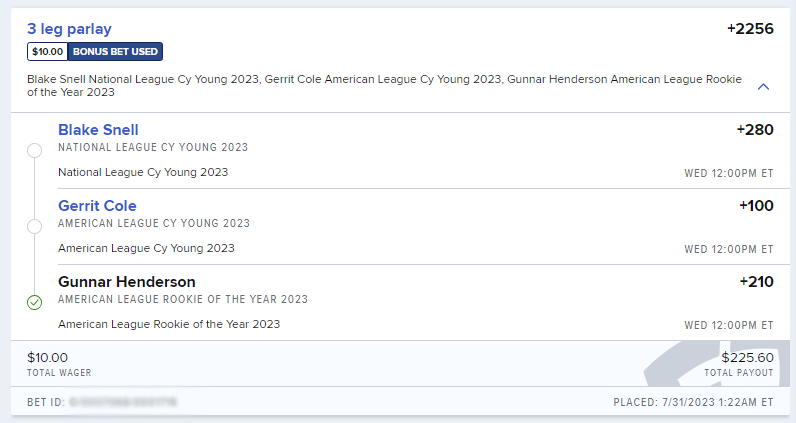Click the status circle beside Gerrit Cole
The height and width of the screenshot is (423, 796).
tap(35, 226)
